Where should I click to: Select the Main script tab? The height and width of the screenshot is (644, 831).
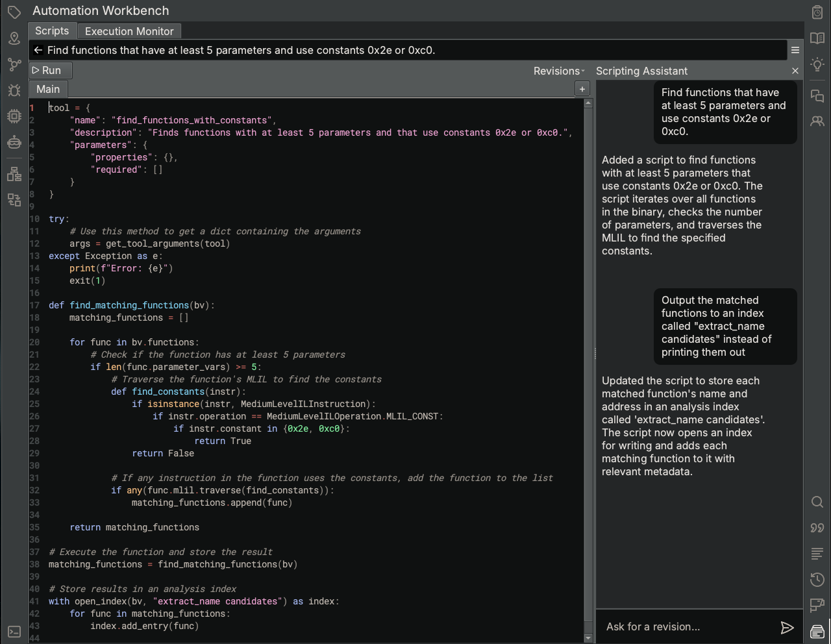click(x=48, y=89)
